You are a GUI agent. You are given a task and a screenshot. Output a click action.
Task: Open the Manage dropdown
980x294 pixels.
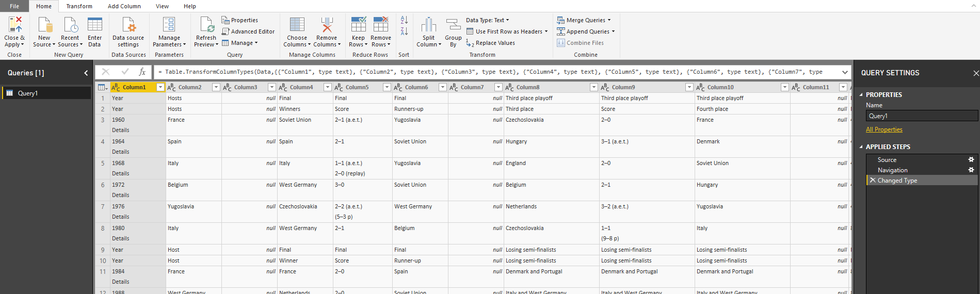tap(240, 43)
